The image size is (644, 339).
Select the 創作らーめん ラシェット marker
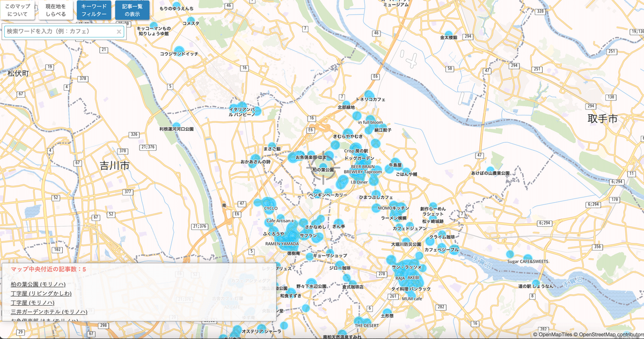pos(433,206)
